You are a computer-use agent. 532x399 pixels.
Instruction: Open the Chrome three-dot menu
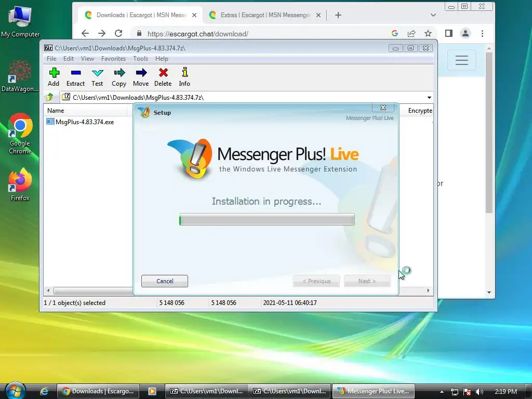(x=482, y=33)
